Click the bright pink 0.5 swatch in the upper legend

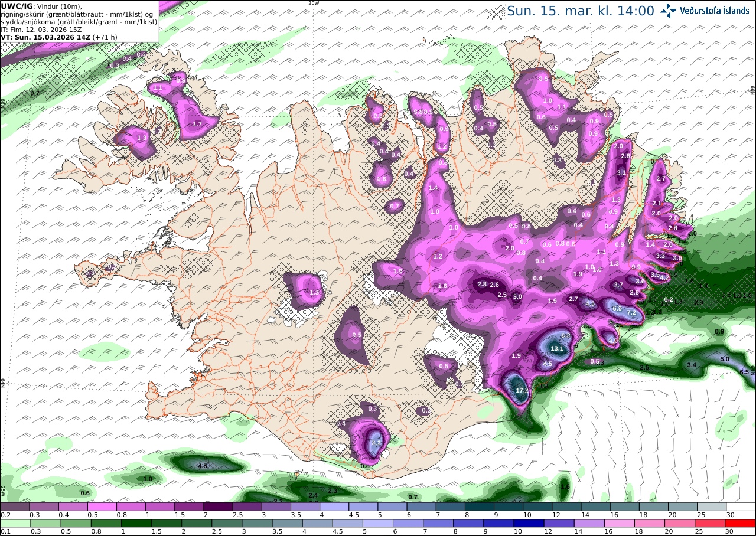[x=102, y=506]
